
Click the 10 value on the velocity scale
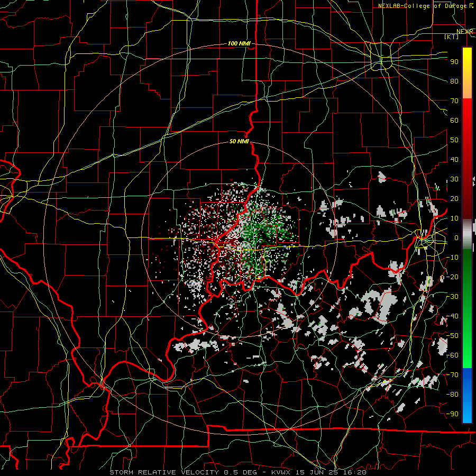coord(454,218)
